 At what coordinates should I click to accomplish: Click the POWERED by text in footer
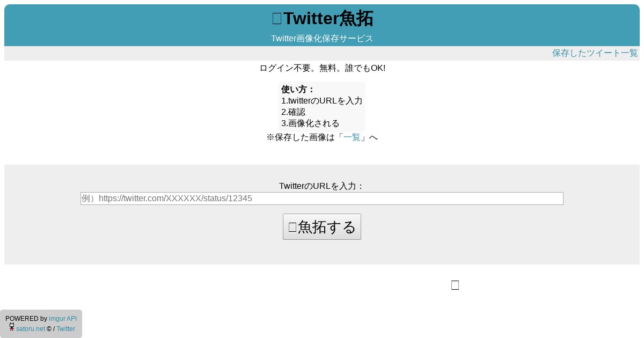point(26,319)
